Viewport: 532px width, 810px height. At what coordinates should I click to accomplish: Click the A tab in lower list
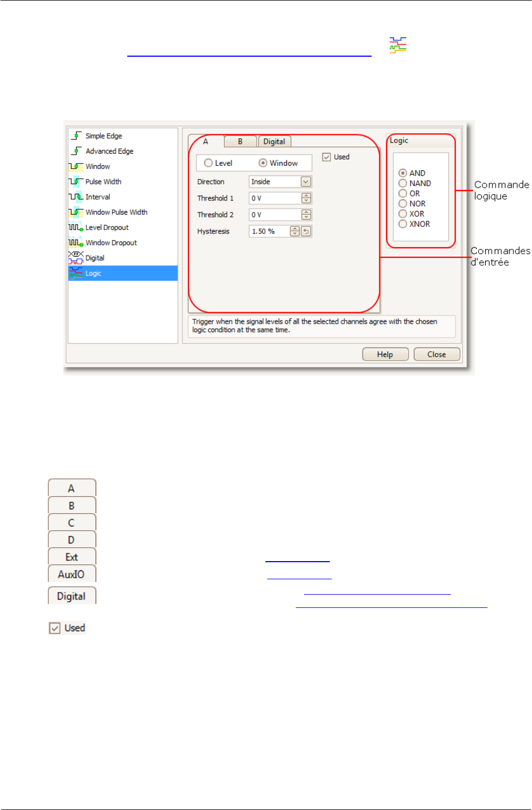72,488
